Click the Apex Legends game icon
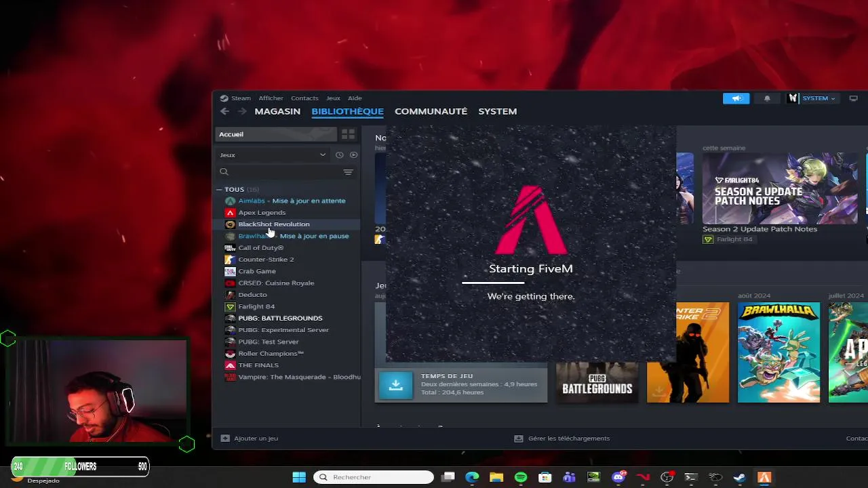The width and height of the screenshot is (868, 488). pos(230,212)
